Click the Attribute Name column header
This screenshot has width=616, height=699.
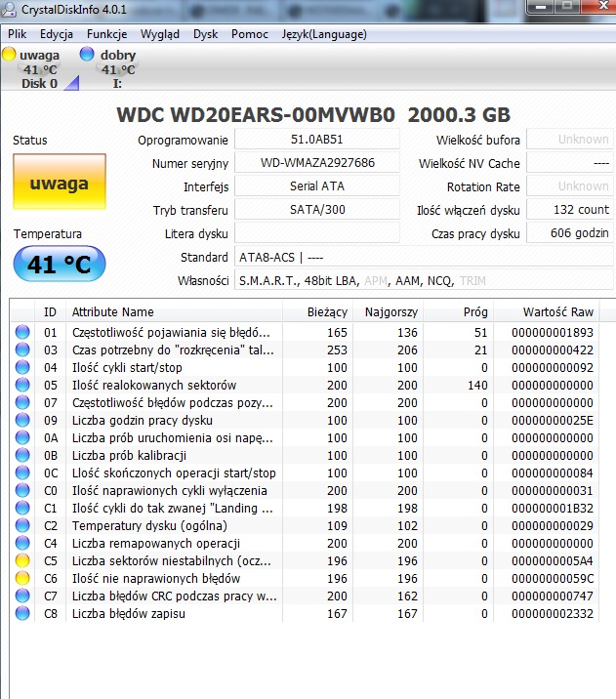[x=174, y=311]
